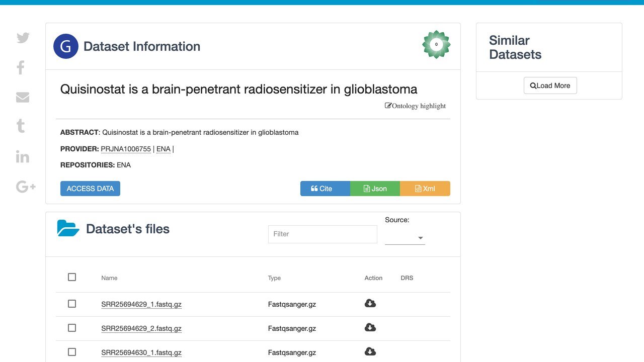
Task: Click the Quisinostat dataset title
Action: pos(238,89)
